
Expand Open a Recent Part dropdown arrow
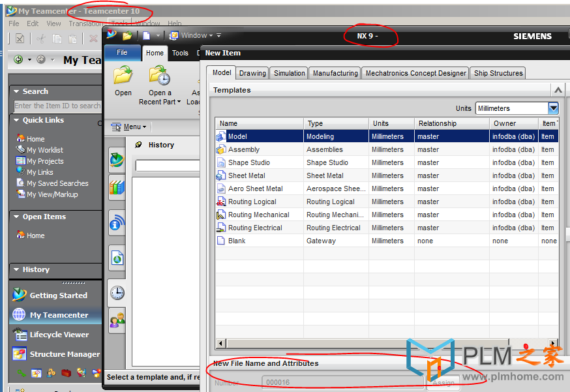point(179,102)
